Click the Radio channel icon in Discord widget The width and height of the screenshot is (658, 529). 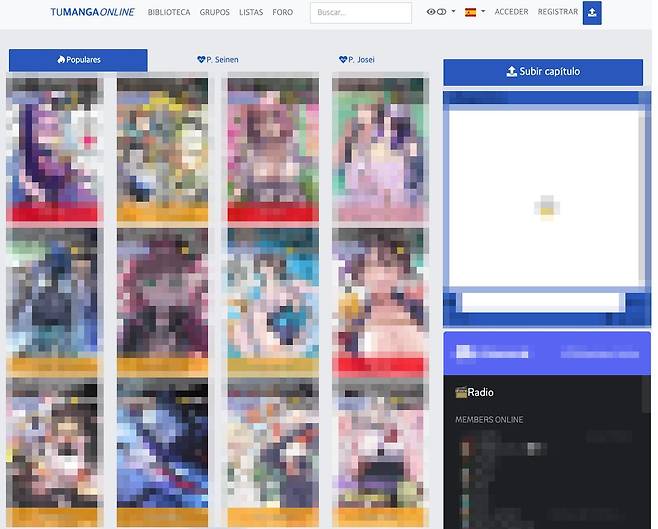point(460,392)
